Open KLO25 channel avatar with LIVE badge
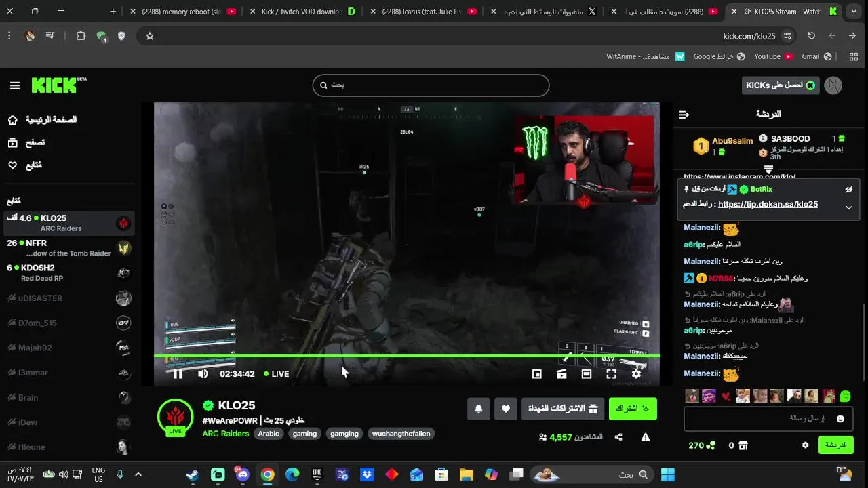Viewport: 868px width, 488px height. click(x=175, y=417)
